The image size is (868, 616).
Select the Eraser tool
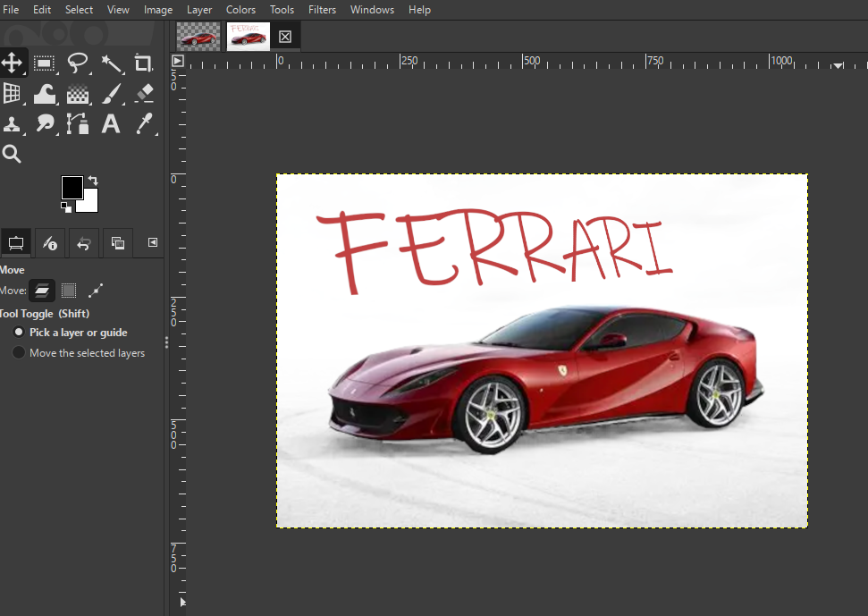click(143, 93)
